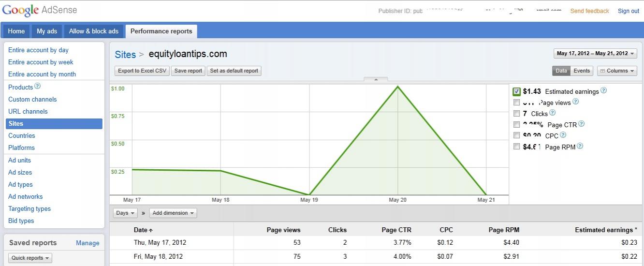
Task: Open the Allow & block ads tab
Action: click(94, 31)
